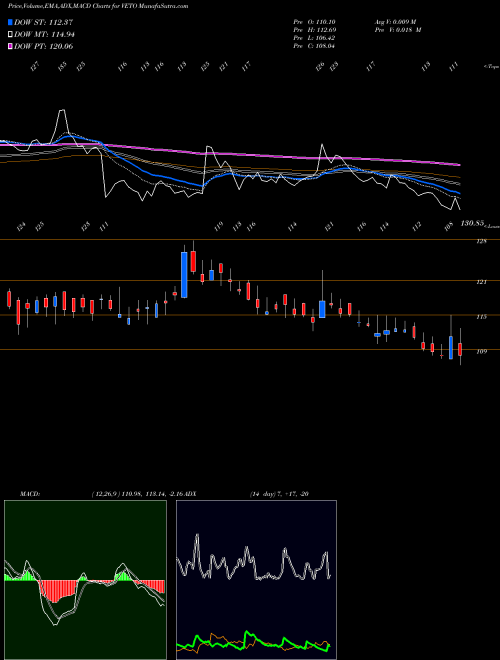The height and width of the screenshot is (660, 500).
Task: Click the MACD (12,26,9) values text
Action: pos(138,494)
